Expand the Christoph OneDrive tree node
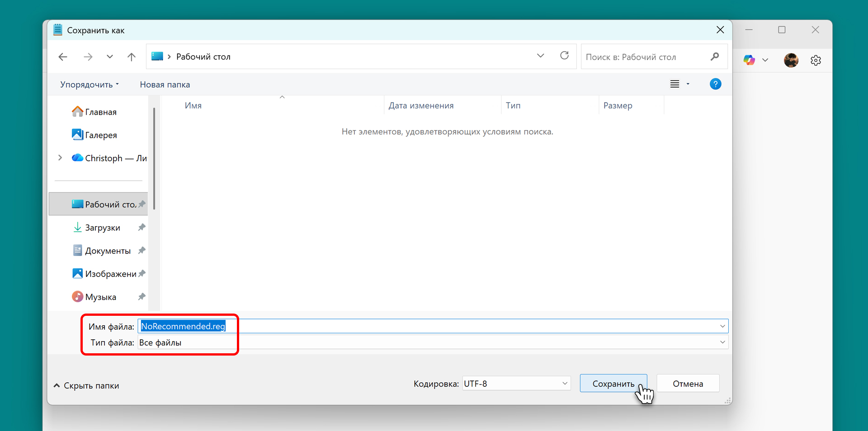Viewport: 868px width, 431px height. tap(60, 158)
